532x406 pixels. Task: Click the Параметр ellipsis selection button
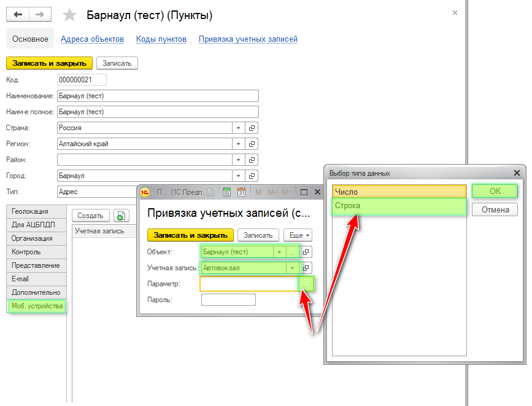[x=306, y=284]
